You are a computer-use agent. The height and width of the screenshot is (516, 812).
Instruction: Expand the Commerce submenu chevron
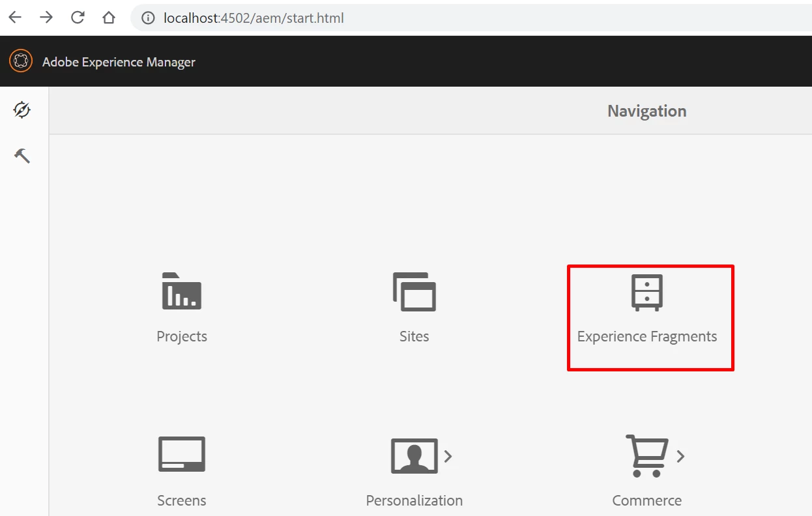[681, 456]
